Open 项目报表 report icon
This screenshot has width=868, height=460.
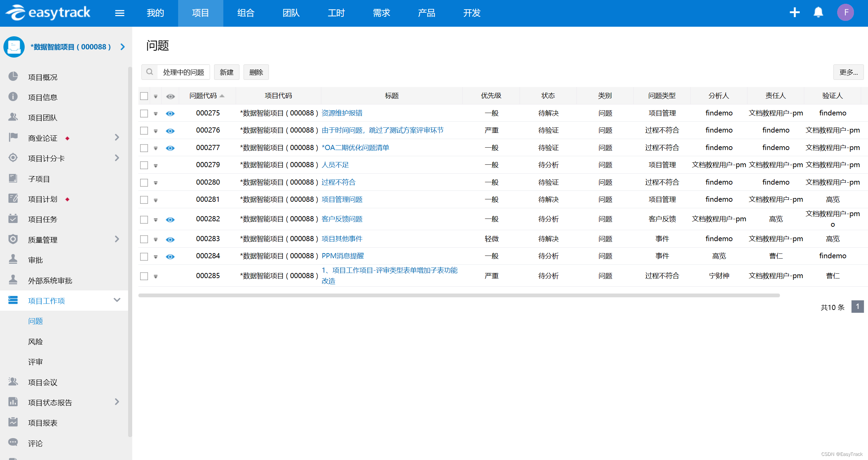coord(13,422)
